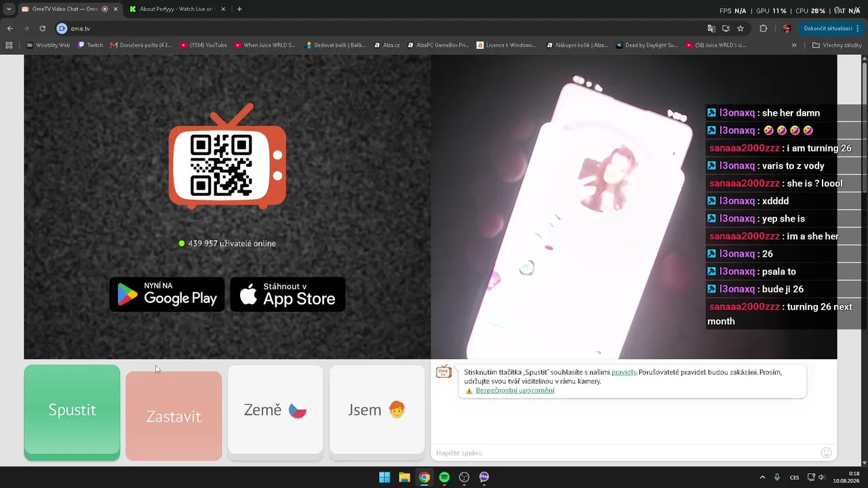868x488 pixels.
Task: Click the chat message 'varis to z vody'
Action: pyautogui.click(x=793, y=166)
